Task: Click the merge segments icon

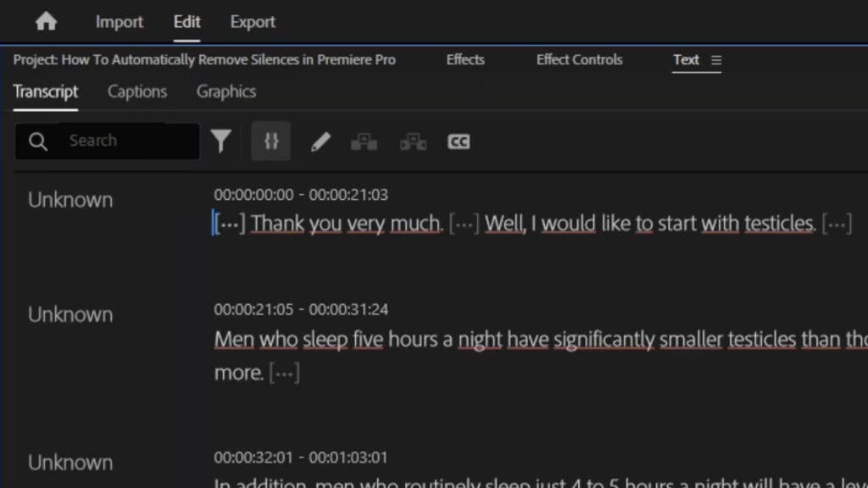Action: coord(364,141)
